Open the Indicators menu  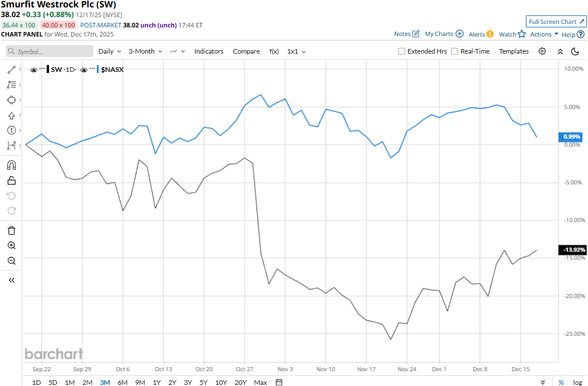click(209, 51)
